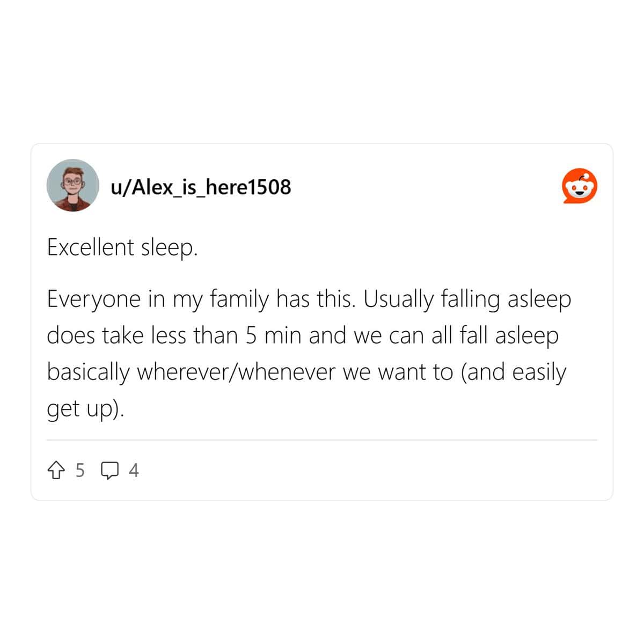Viewport: 644px width, 644px height.
Task: Click the word "sleep." after "Excellent"
Action: [170, 247]
